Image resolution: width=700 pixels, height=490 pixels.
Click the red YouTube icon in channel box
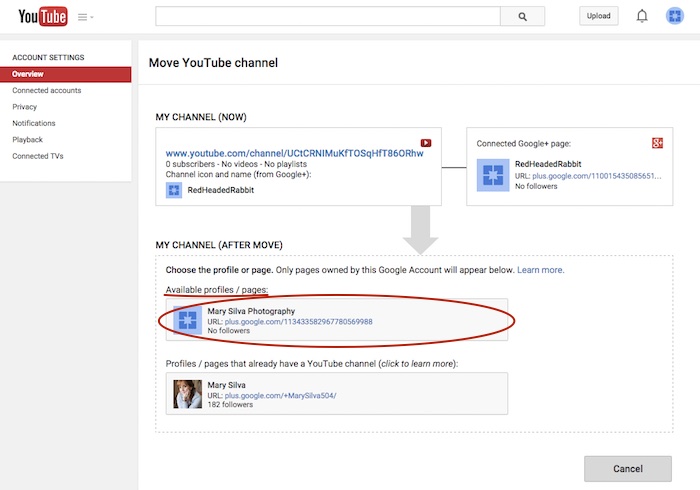coord(426,143)
